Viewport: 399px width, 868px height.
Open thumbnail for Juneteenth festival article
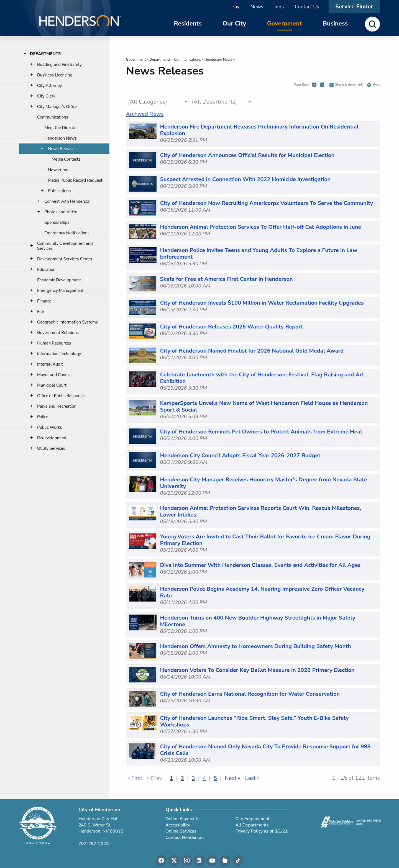[x=142, y=379]
